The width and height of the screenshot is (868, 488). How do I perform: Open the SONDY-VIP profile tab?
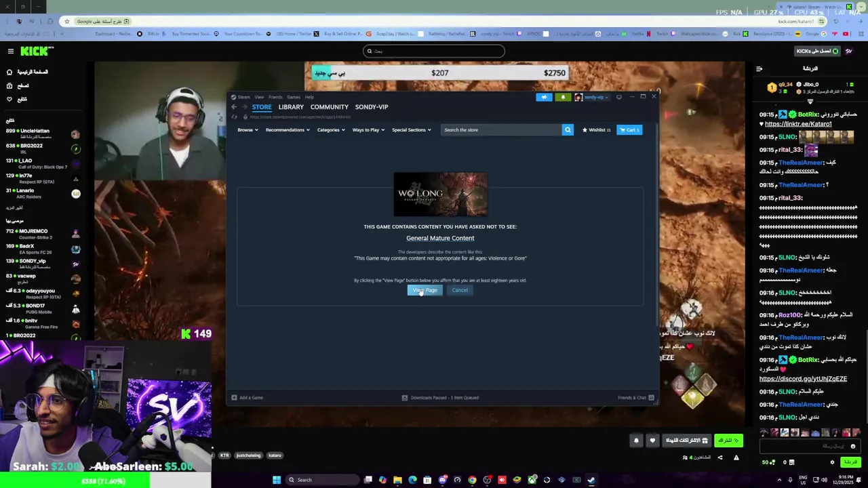pyautogui.click(x=372, y=107)
